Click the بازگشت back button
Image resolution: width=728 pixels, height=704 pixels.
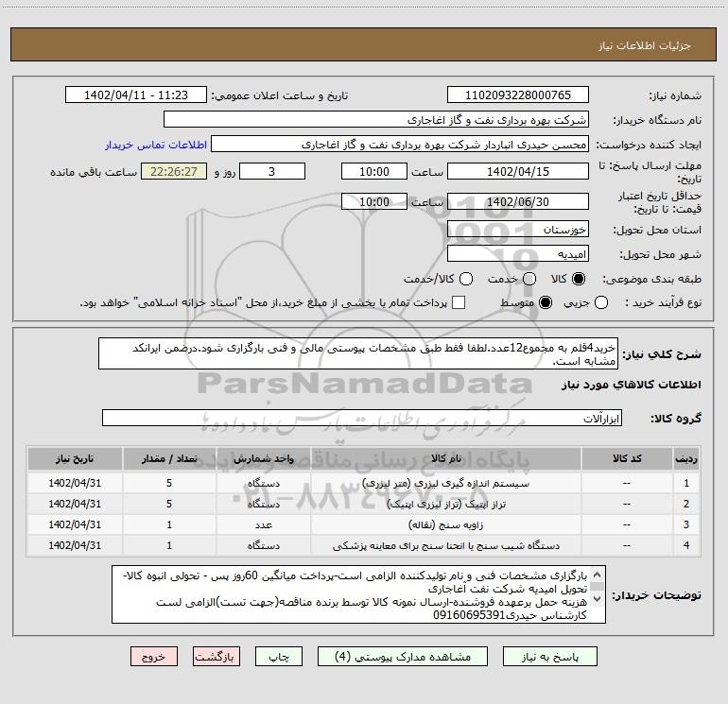pyautogui.click(x=217, y=657)
